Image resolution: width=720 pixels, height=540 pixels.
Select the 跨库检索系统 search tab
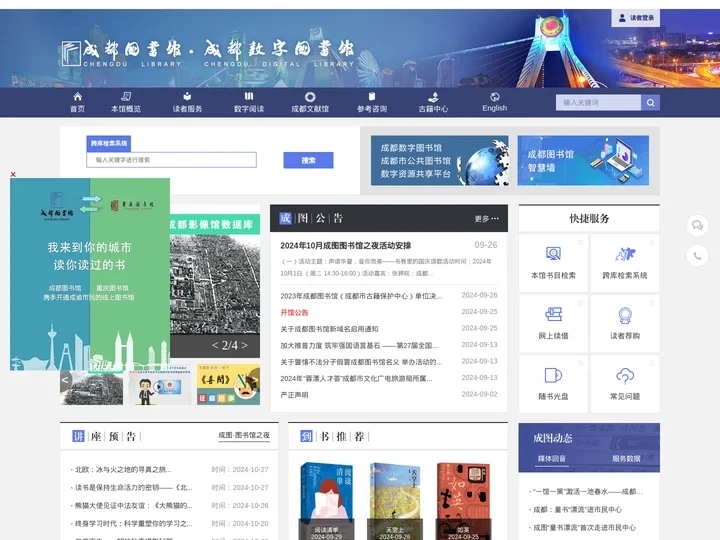(109, 143)
